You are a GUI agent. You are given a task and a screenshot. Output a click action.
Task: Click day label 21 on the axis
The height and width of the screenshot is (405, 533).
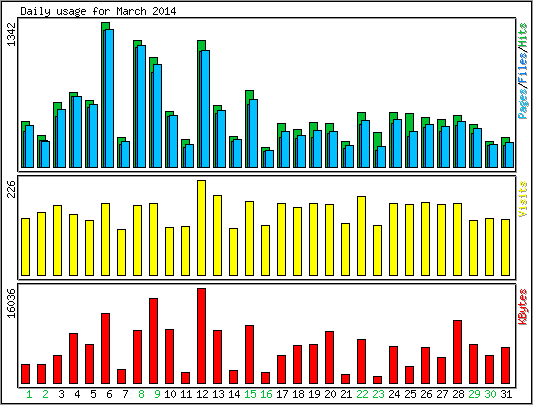(346, 394)
